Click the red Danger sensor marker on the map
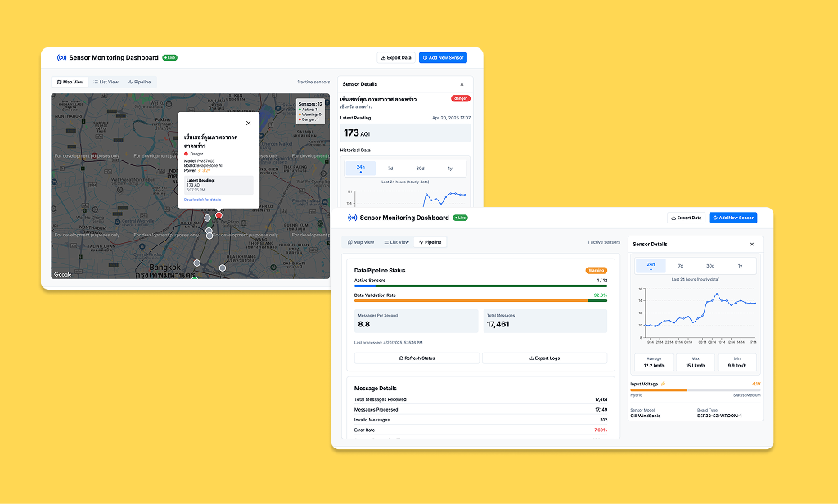838x504 pixels. (x=219, y=214)
